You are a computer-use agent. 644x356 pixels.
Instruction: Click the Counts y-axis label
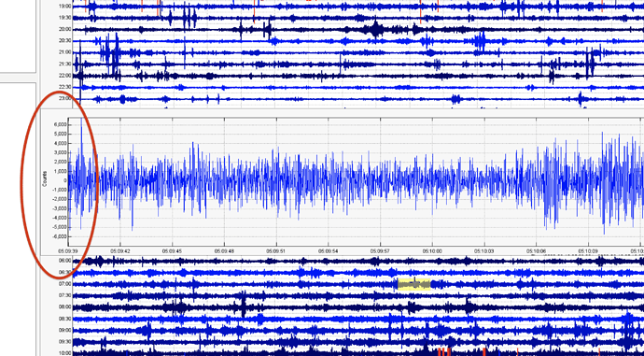[x=45, y=178]
